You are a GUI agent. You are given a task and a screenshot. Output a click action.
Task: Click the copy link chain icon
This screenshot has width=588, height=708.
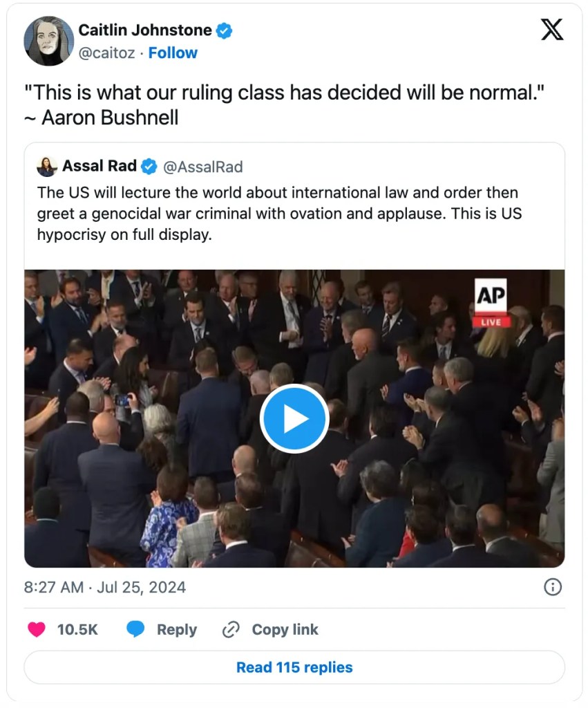point(230,629)
